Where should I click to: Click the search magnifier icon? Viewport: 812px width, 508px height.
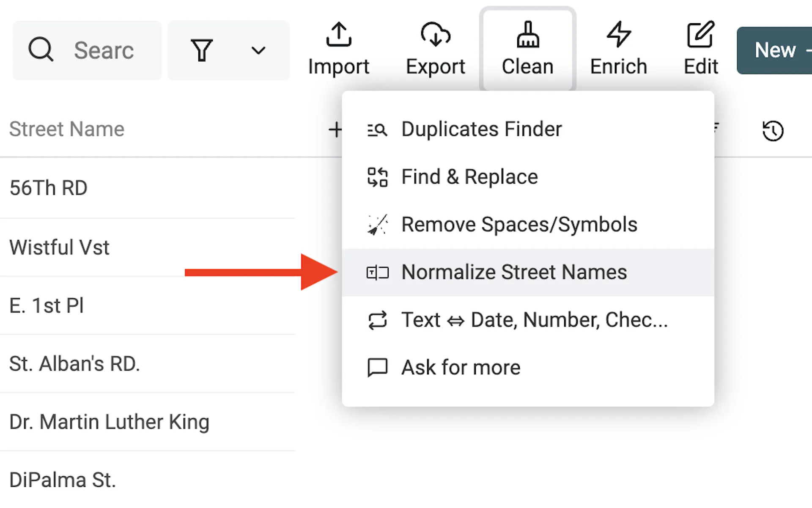click(x=41, y=50)
